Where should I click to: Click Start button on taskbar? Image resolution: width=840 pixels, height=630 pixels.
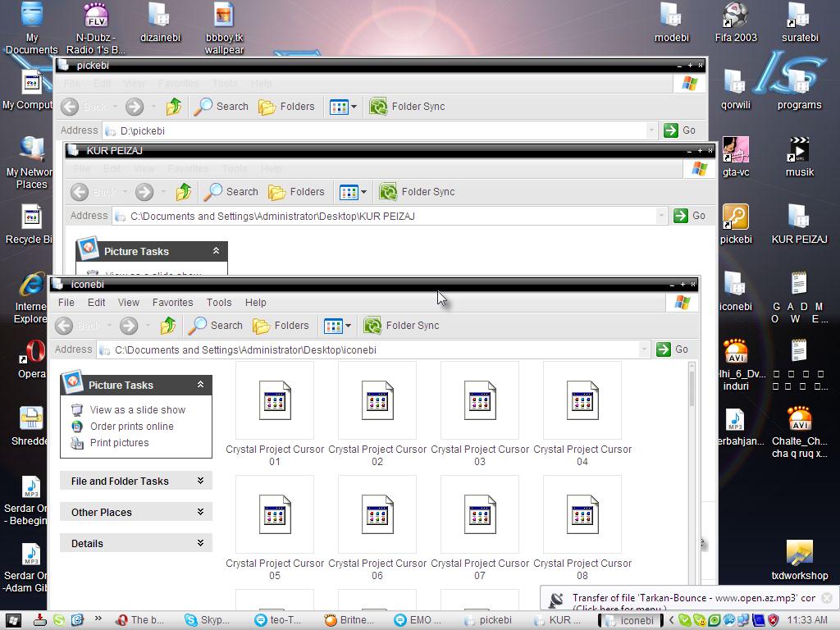[13, 620]
